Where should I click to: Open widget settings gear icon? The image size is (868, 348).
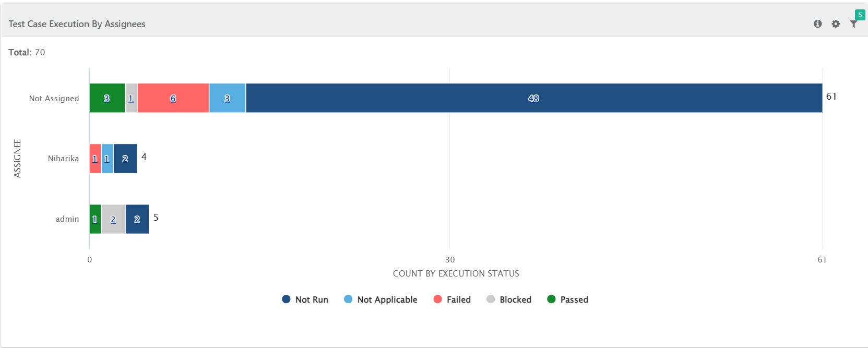coord(836,24)
